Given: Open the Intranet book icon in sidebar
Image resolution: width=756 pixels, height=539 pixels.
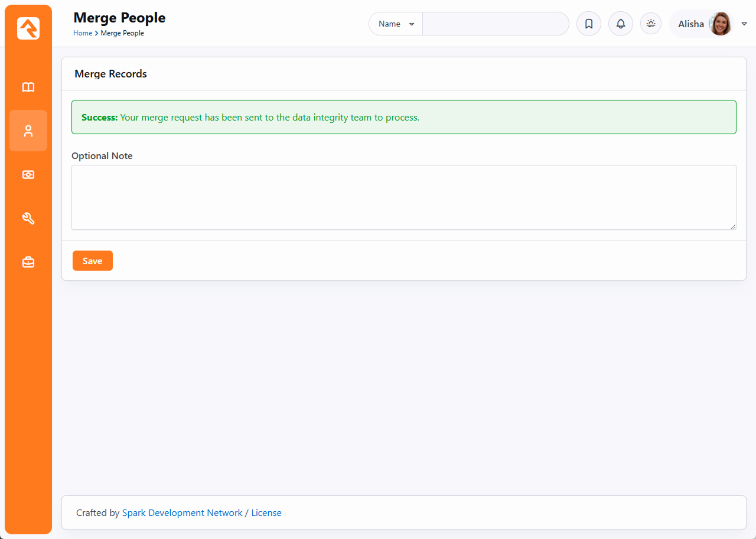Looking at the screenshot, I should (28, 87).
